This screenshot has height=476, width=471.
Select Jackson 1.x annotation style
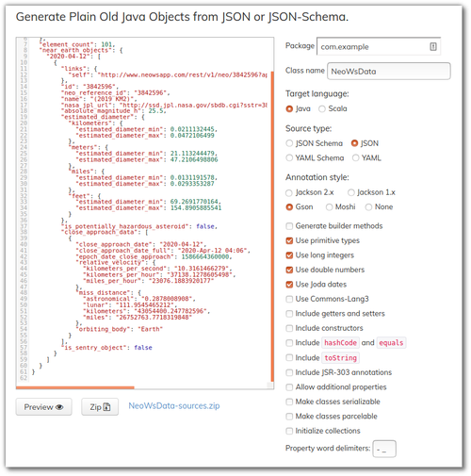coord(351,192)
